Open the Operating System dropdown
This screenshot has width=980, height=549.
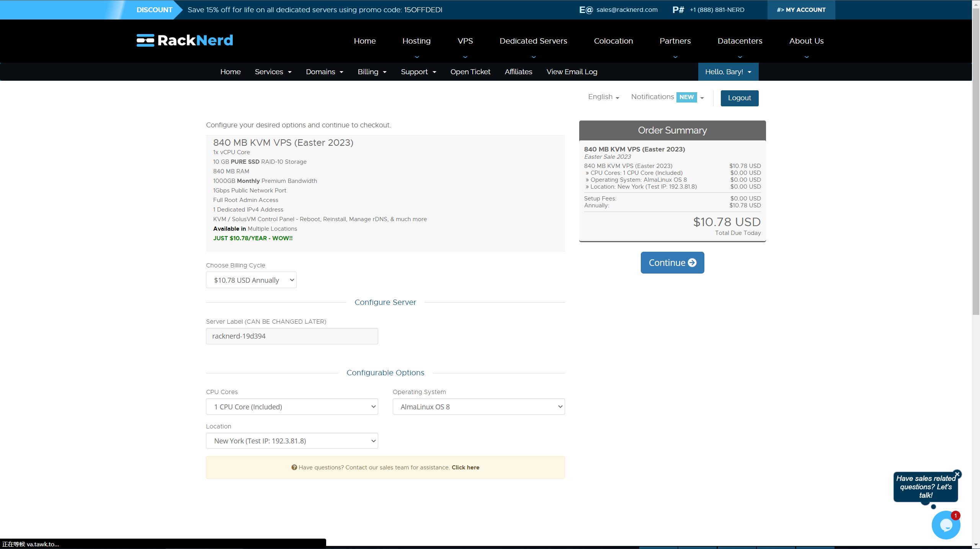(x=479, y=407)
